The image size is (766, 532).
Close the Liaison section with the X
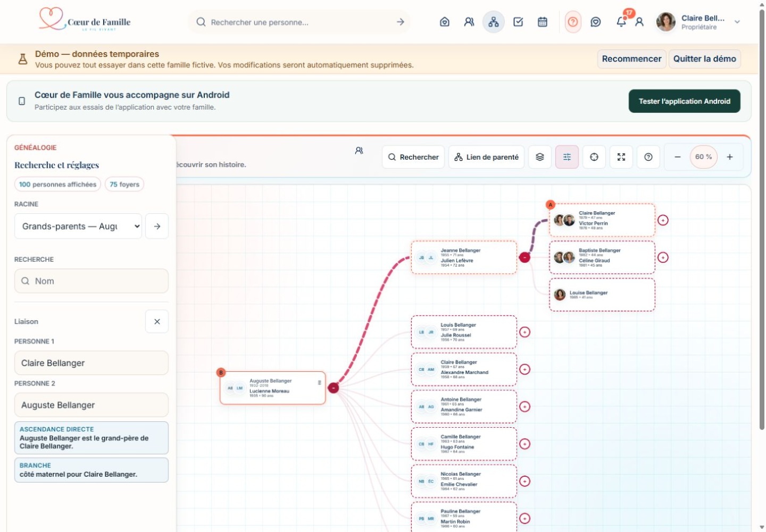coord(157,321)
